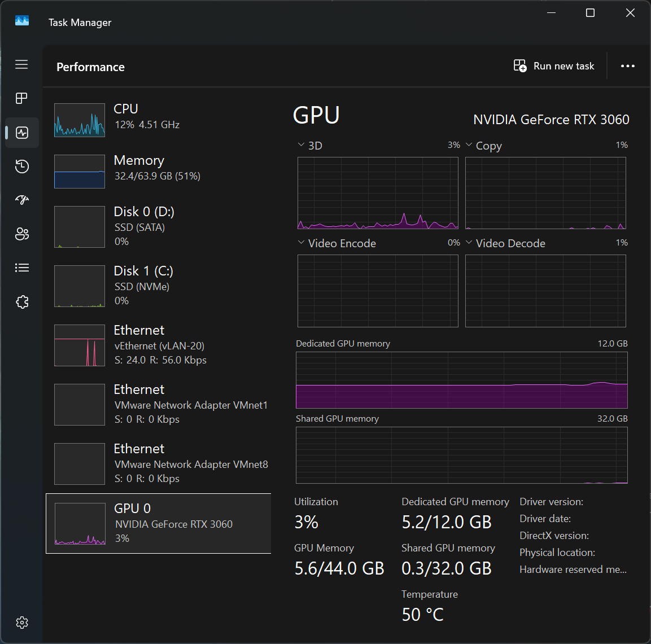This screenshot has height=644, width=651.
Task: Expand the Copy engine dropdown
Action: [469, 145]
